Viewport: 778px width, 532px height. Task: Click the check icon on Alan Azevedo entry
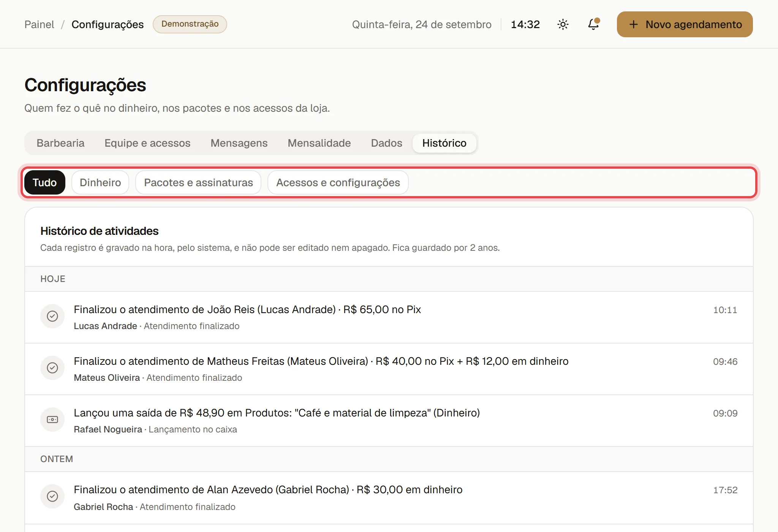52,496
